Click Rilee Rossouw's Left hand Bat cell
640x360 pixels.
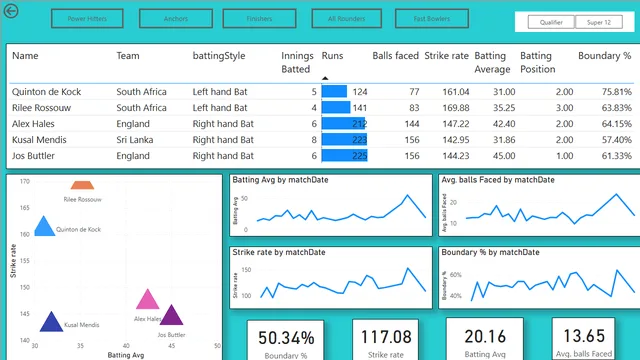pos(220,108)
